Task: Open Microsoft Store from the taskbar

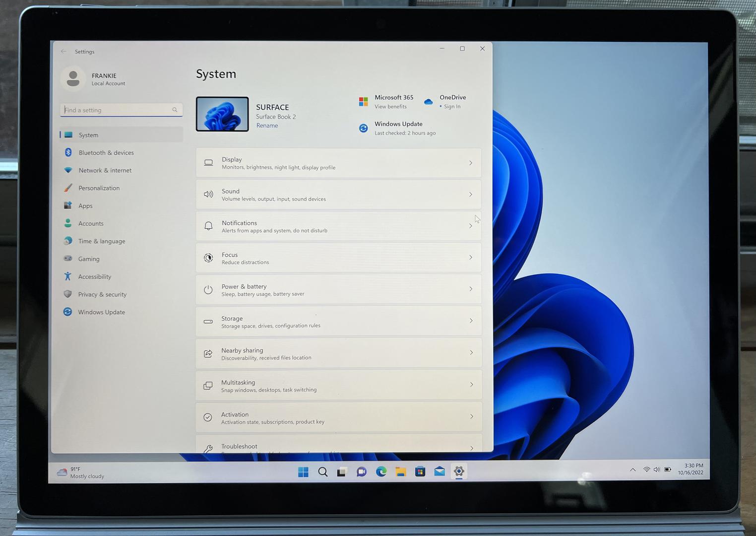Action: (x=420, y=471)
